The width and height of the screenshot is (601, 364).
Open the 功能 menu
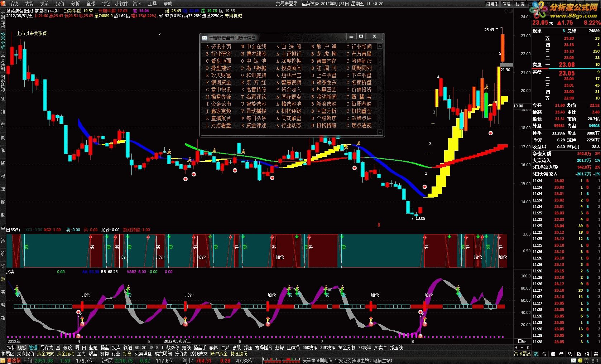point(29,4)
